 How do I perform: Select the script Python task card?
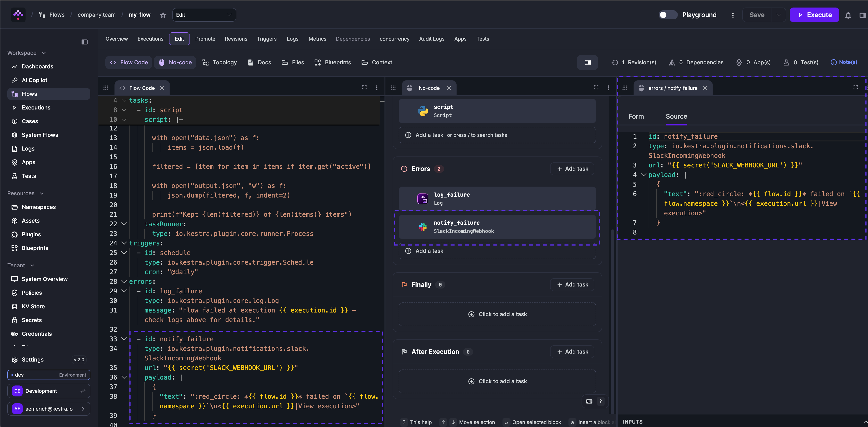(x=497, y=111)
